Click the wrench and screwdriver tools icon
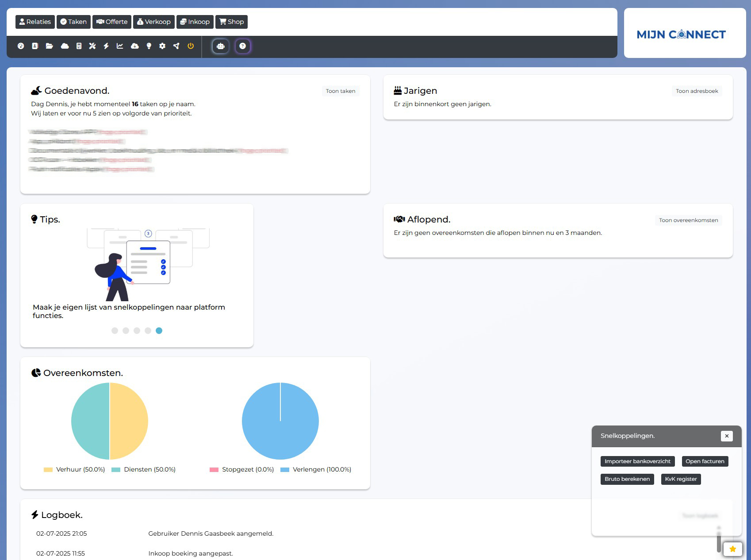This screenshot has width=751, height=560. (x=92, y=46)
